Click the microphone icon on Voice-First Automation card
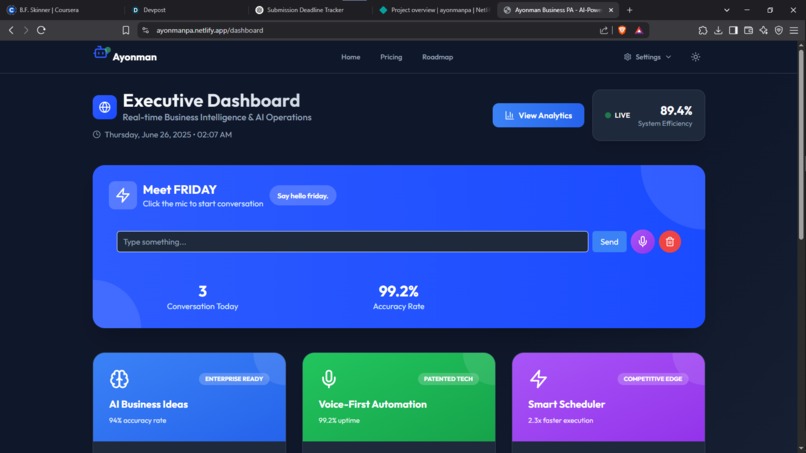This screenshot has width=806, height=453. tap(329, 379)
